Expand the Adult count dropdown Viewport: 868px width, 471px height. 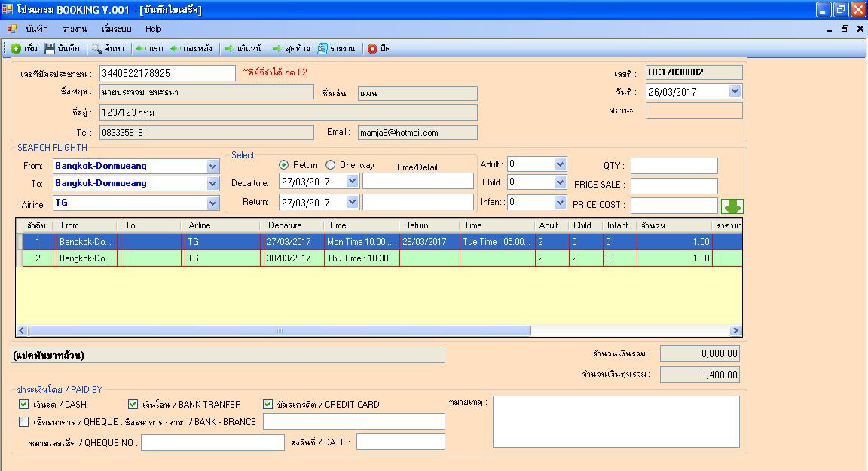560,164
